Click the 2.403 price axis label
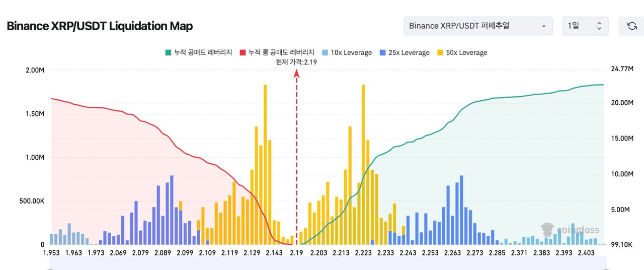The width and height of the screenshot is (644, 270). click(x=586, y=253)
